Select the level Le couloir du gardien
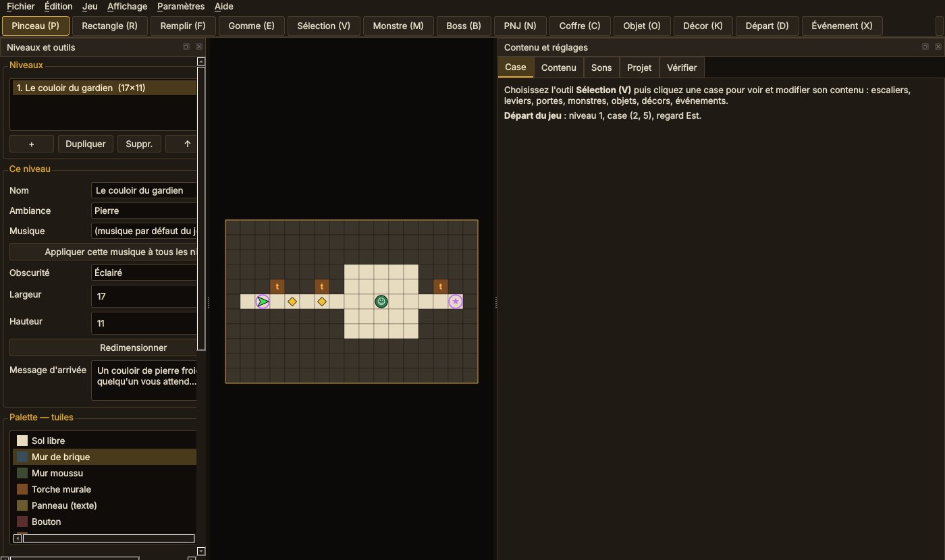Screen dimensions: 945x560 [105, 88]
